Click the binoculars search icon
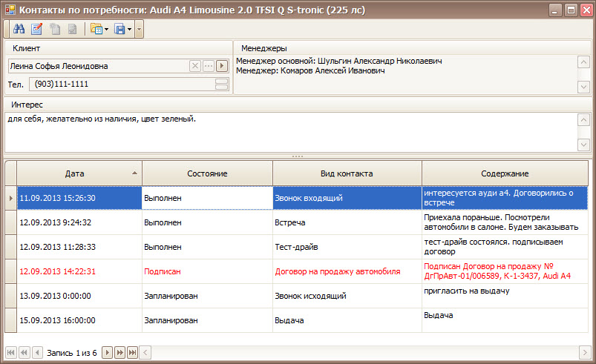Viewport: 596px width, 364px height. coord(19,30)
